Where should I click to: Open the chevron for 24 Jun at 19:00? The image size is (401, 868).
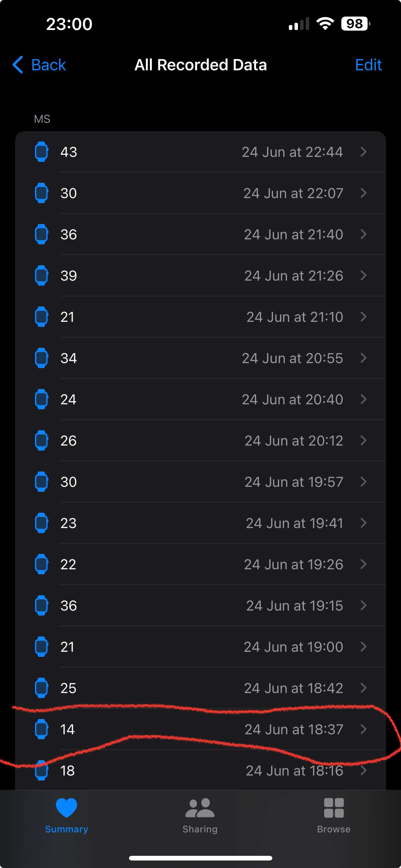pyautogui.click(x=363, y=646)
